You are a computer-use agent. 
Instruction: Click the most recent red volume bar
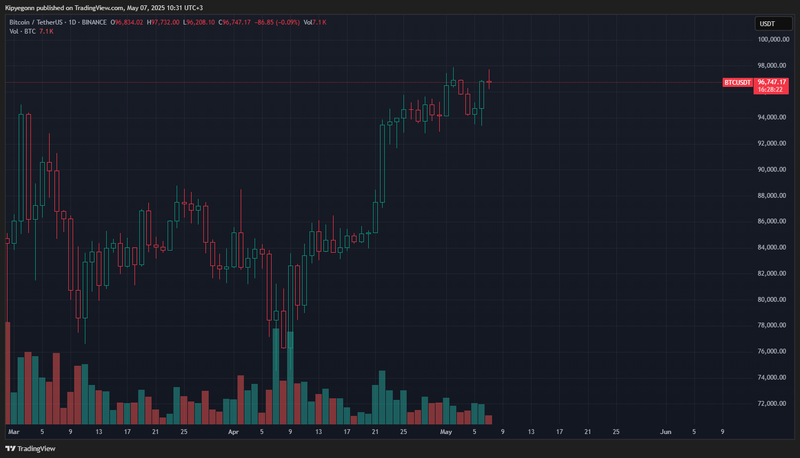[489, 420]
